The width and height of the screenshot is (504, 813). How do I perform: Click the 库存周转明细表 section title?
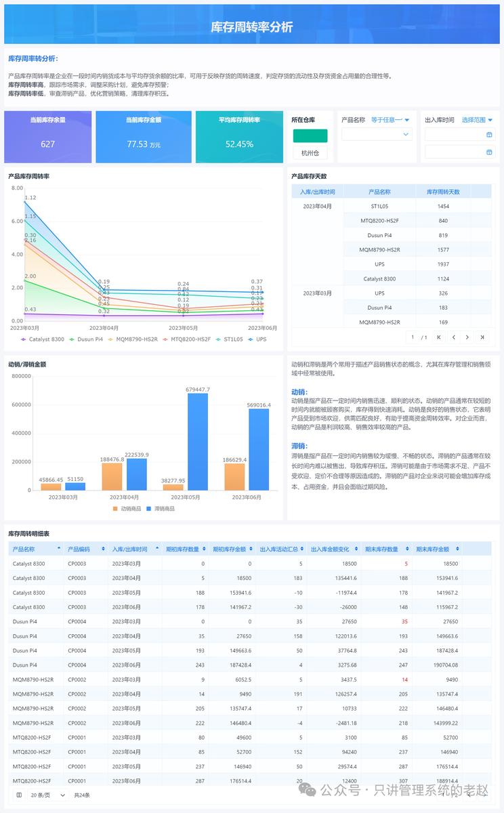click(x=28, y=535)
